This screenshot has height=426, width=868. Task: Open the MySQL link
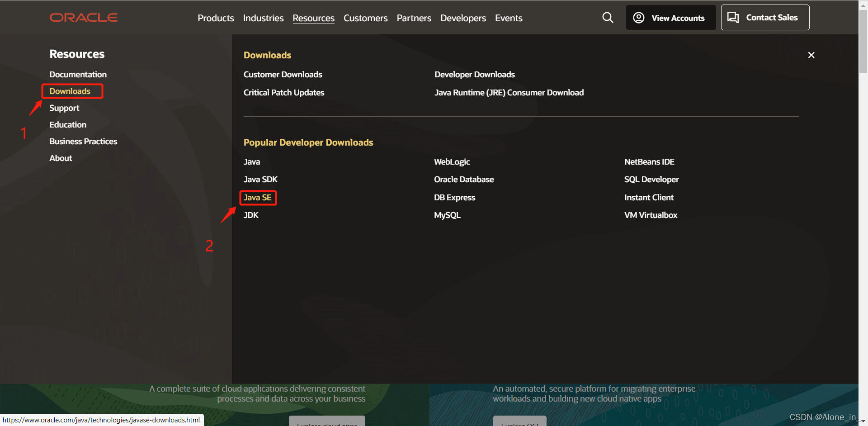[x=447, y=215]
